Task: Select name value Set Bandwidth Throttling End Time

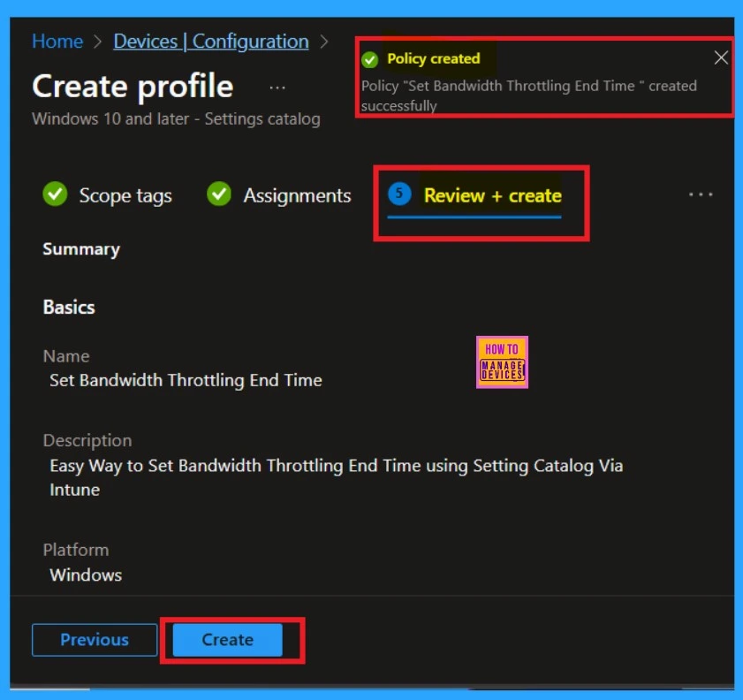Action: coord(186,380)
